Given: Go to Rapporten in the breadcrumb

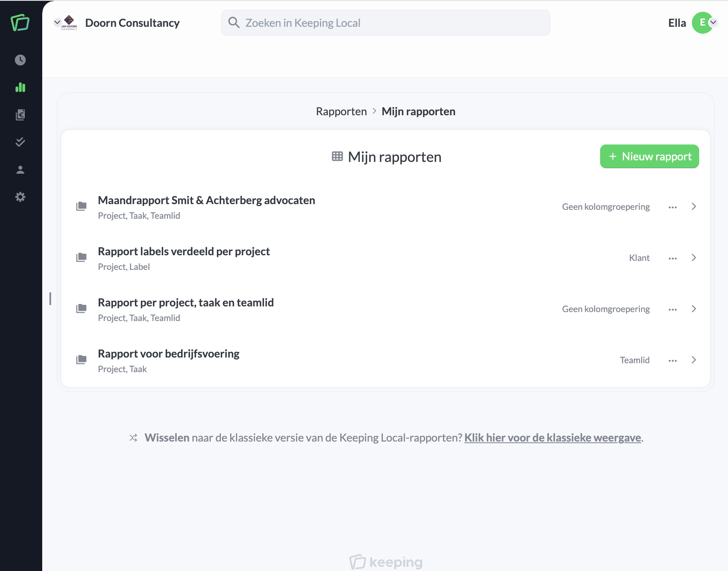Looking at the screenshot, I should point(341,111).
